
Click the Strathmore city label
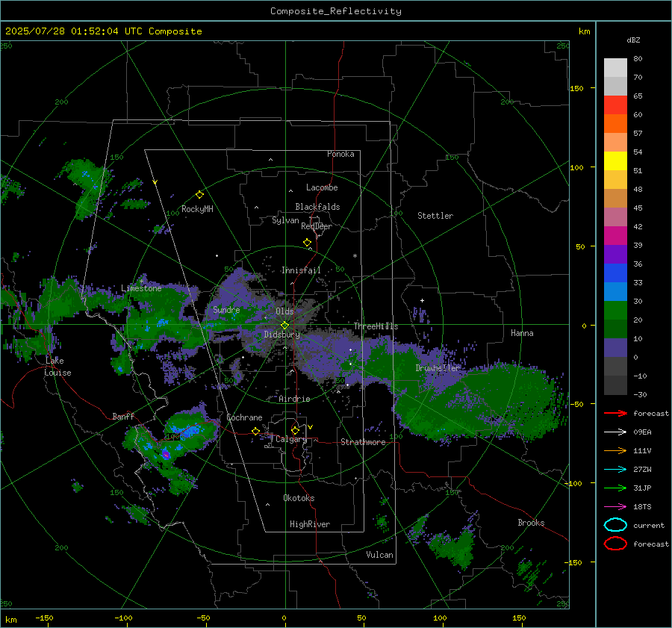[x=363, y=442]
